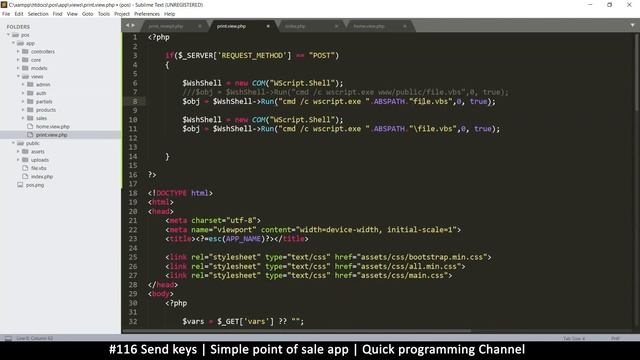640x360 pixels.
Task: Open the View menu
Action: click(72, 14)
